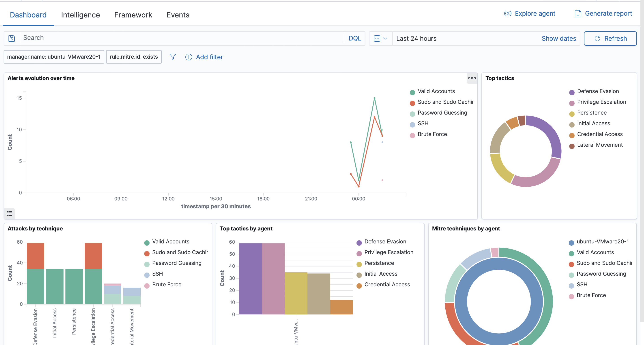Click the Add filter plus icon
The image size is (644, 345).
click(x=189, y=57)
